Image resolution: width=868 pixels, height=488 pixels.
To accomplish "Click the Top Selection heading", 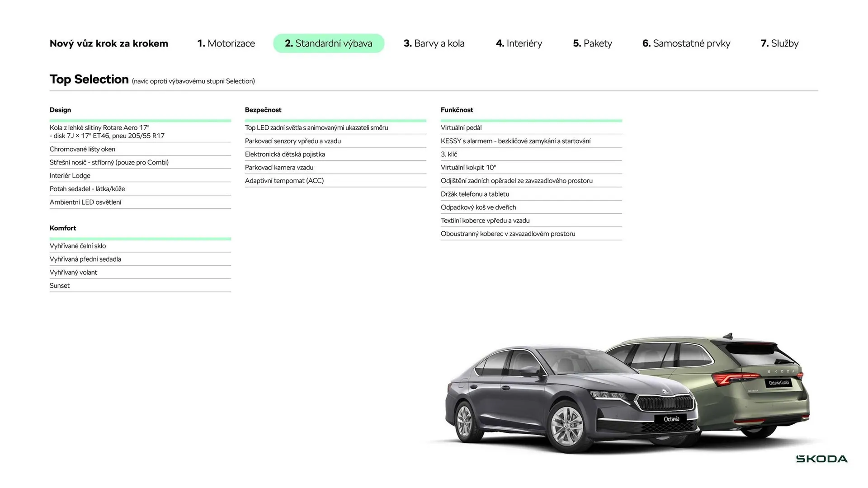I will click(x=89, y=80).
